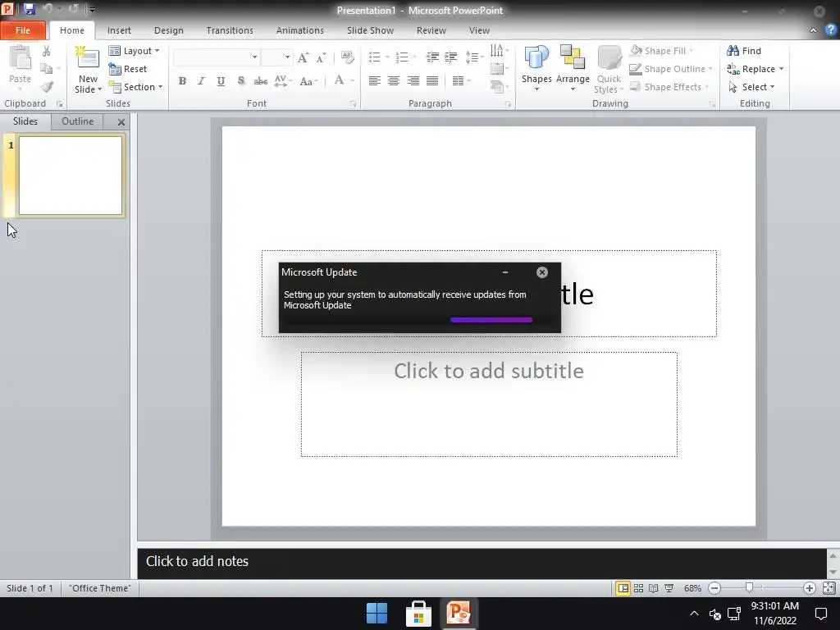Switch to Slide Sorter view

638,588
